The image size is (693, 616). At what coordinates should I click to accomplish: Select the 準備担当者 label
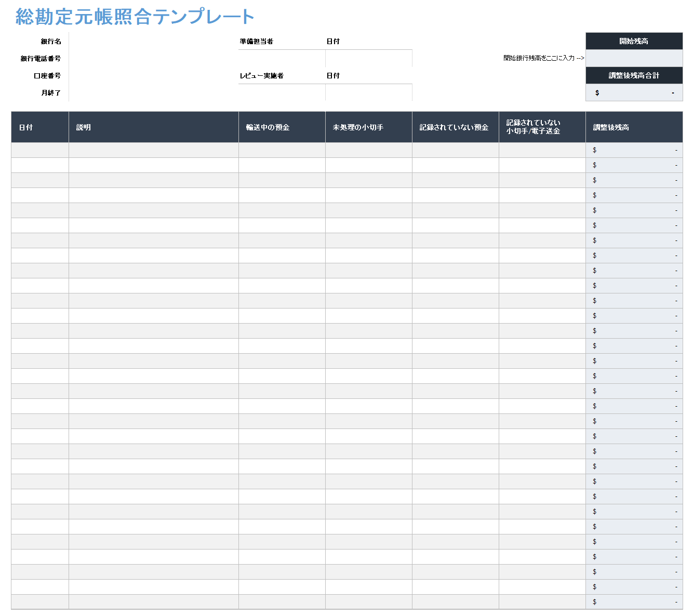coord(256,42)
